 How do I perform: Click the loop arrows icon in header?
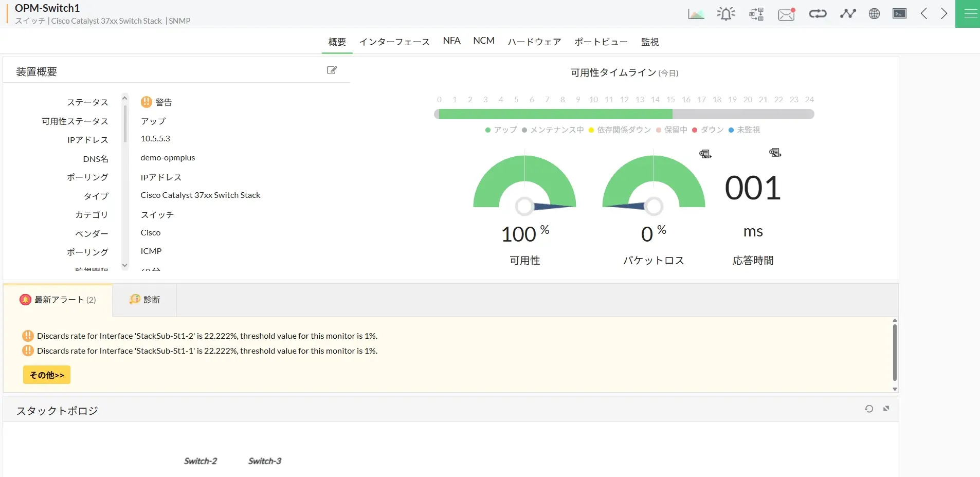[818, 14]
